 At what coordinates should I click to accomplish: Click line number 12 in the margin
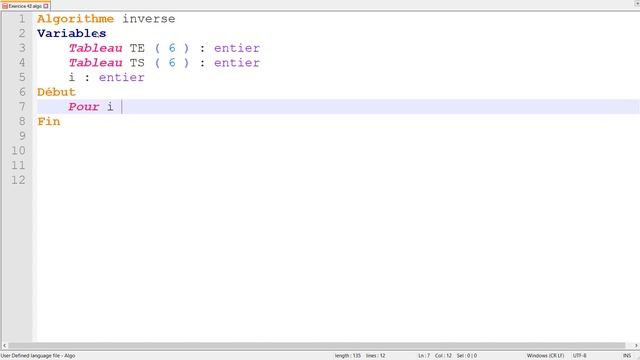[18, 180]
